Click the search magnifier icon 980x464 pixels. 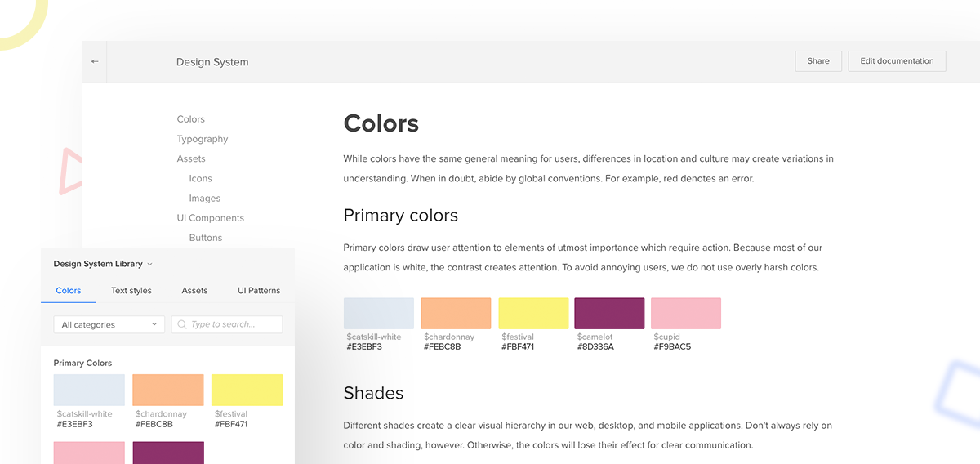(x=181, y=324)
